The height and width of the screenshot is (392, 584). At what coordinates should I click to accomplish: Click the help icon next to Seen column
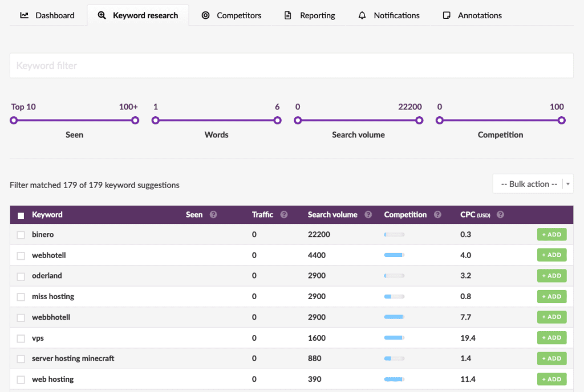[x=213, y=215]
